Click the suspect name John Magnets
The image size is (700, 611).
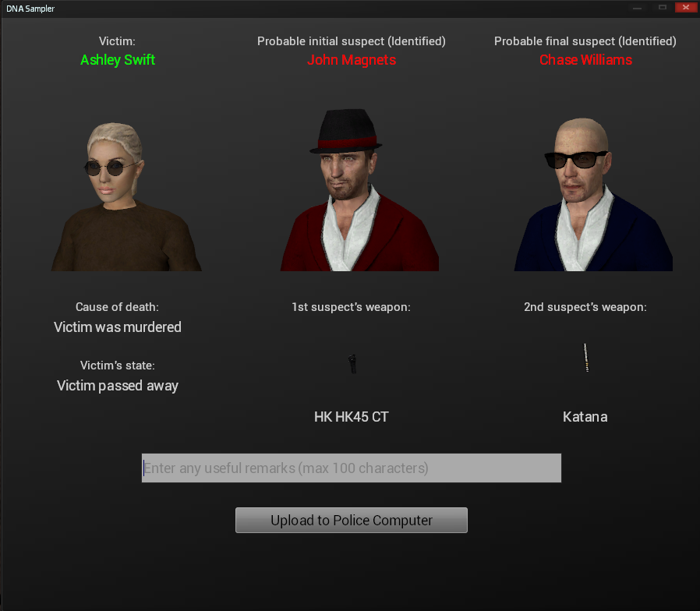pyautogui.click(x=352, y=60)
